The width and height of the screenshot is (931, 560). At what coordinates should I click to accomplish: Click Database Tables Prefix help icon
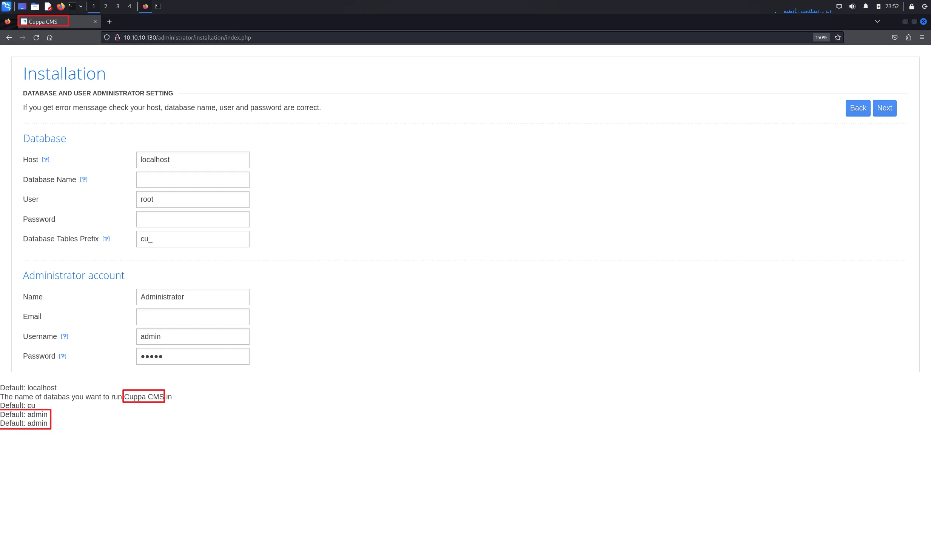click(x=106, y=239)
